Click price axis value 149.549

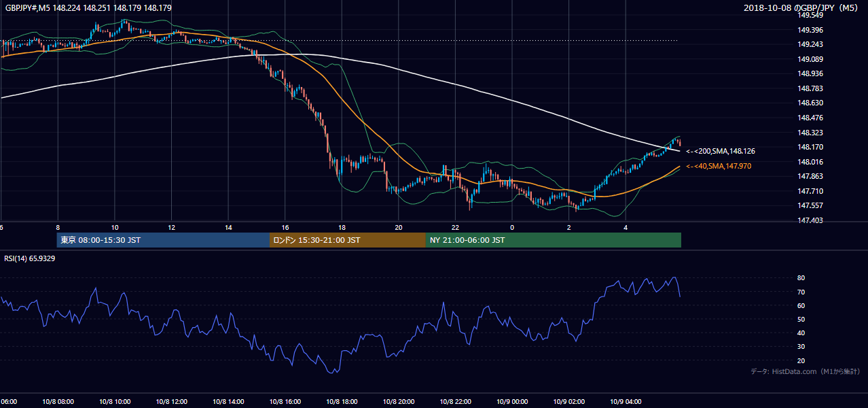(x=810, y=15)
